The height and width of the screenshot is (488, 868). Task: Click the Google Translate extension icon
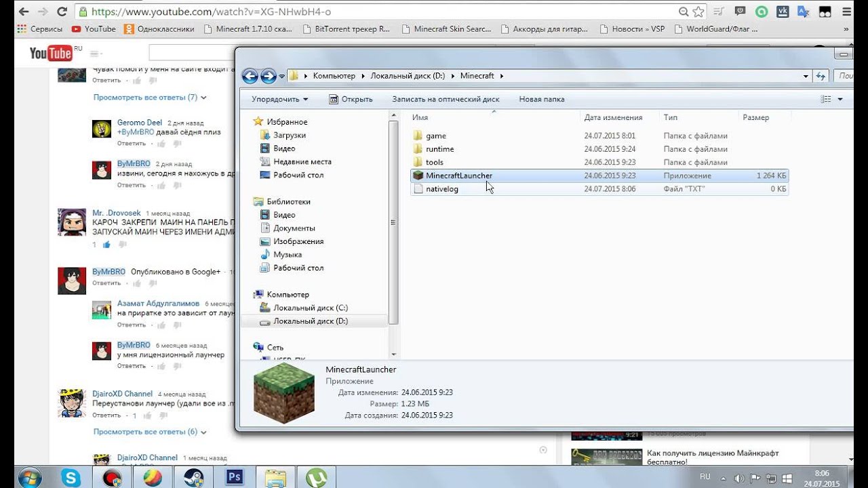click(804, 12)
